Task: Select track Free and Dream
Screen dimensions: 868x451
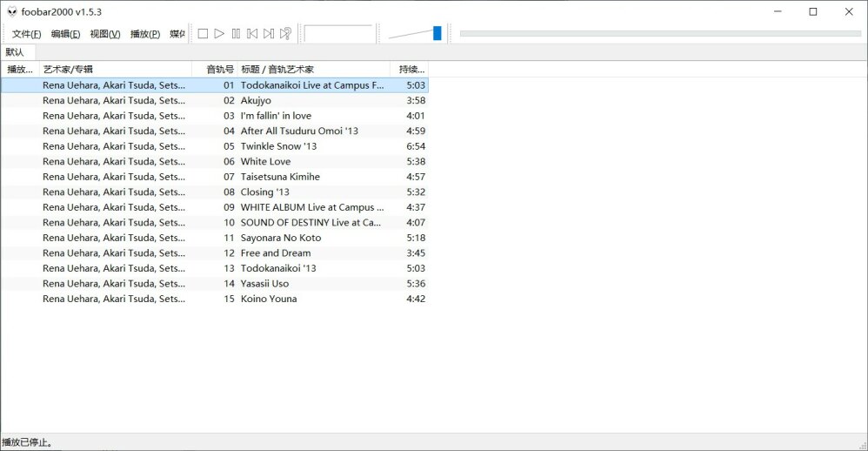Action: pyautogui.click(x=214, y=252)
